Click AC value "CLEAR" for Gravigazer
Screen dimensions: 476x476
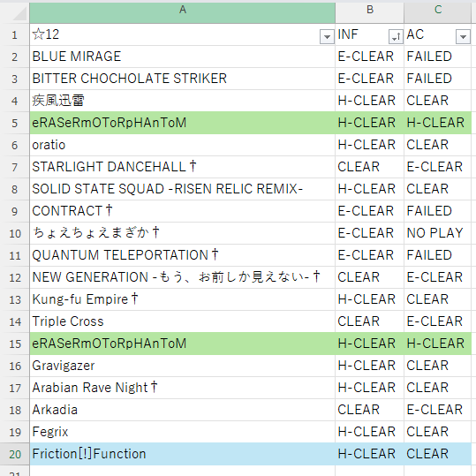427,366
